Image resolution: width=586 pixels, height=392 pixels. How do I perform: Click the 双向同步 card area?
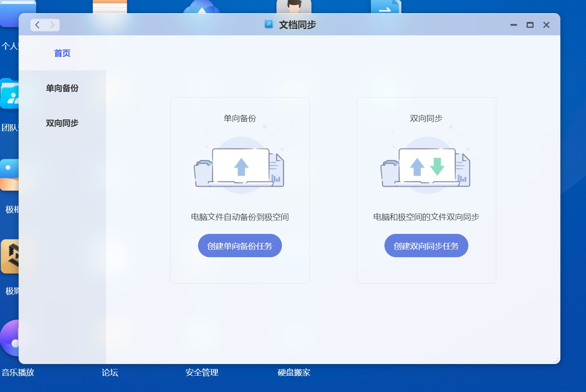(426, 190)
